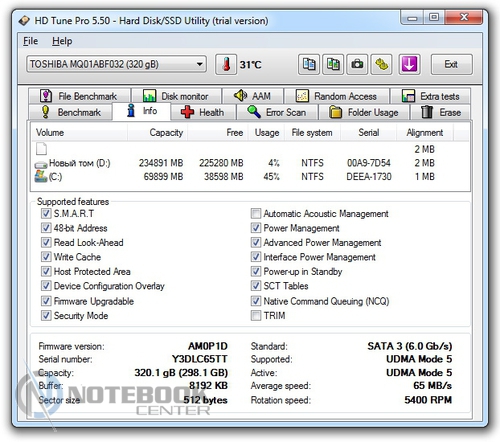Click the 'DEEA-1730' serial value

369,176
